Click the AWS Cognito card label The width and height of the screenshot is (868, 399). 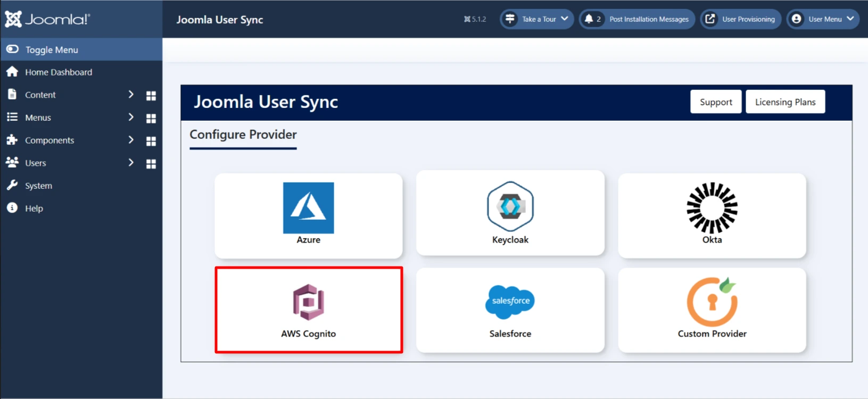(309, 334)
